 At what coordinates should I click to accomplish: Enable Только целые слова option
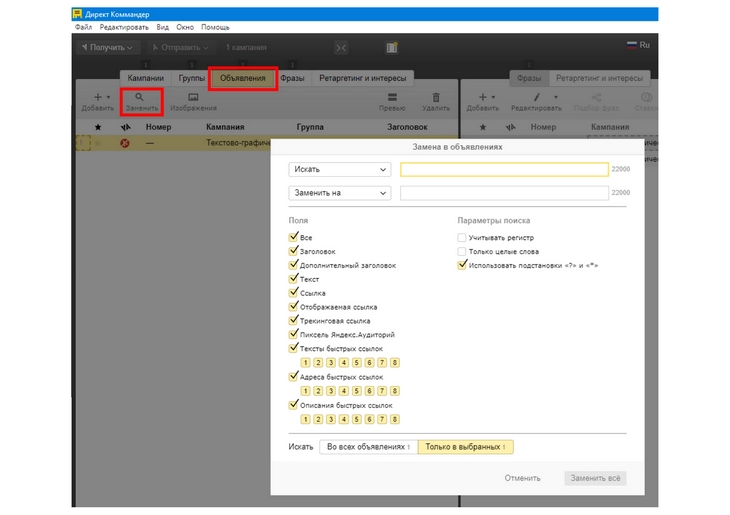461,251
